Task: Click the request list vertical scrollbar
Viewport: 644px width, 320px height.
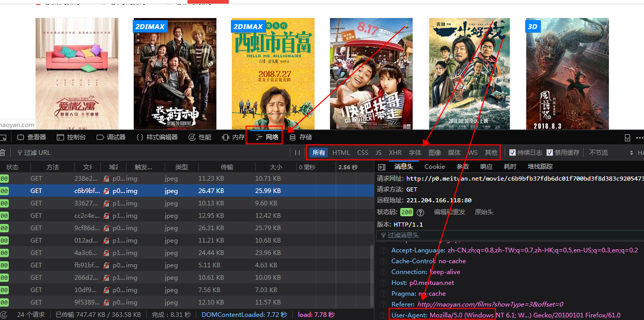Action: pos(372,276)
